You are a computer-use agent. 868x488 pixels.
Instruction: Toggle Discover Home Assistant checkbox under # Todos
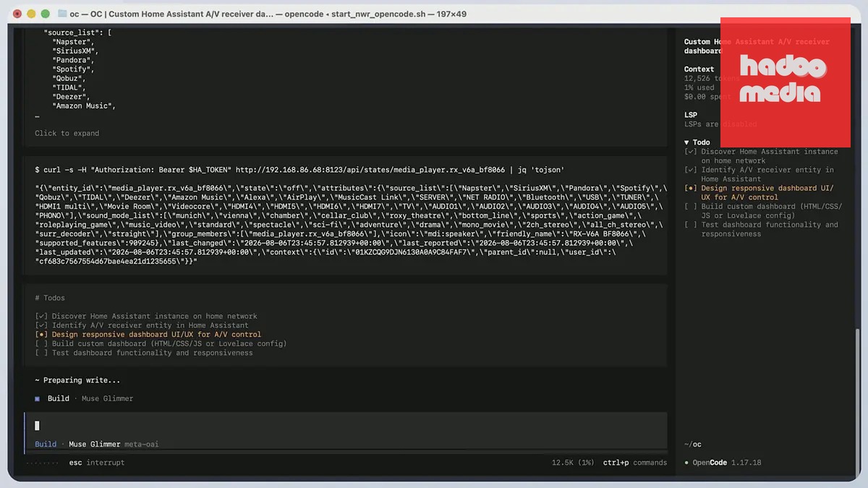41,316
